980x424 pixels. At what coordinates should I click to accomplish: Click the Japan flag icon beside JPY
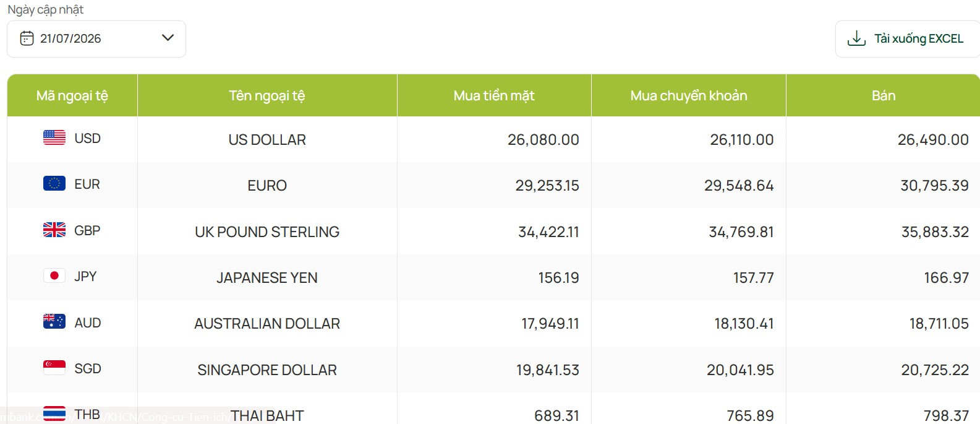(54, 275)
